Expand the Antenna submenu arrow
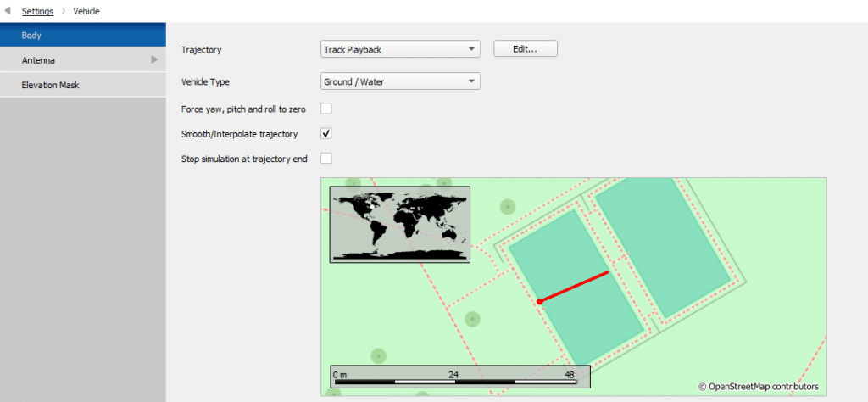The width and height of the screenshot is (868, 402). coord(154,60)
